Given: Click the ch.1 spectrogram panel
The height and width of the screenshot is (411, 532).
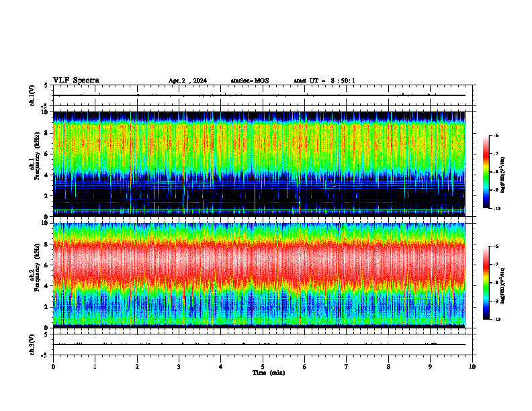Looking at the screenshot, I should (259, 164).
